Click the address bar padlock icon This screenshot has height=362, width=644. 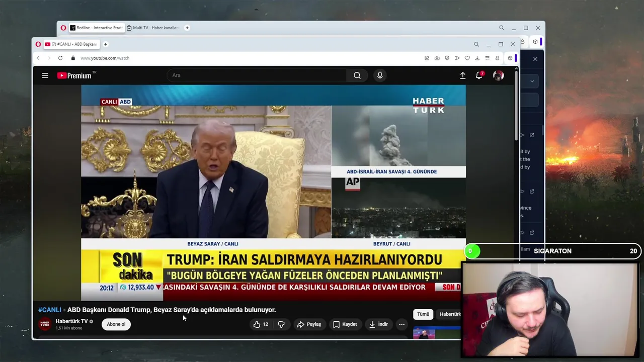(x=73, y=58)
